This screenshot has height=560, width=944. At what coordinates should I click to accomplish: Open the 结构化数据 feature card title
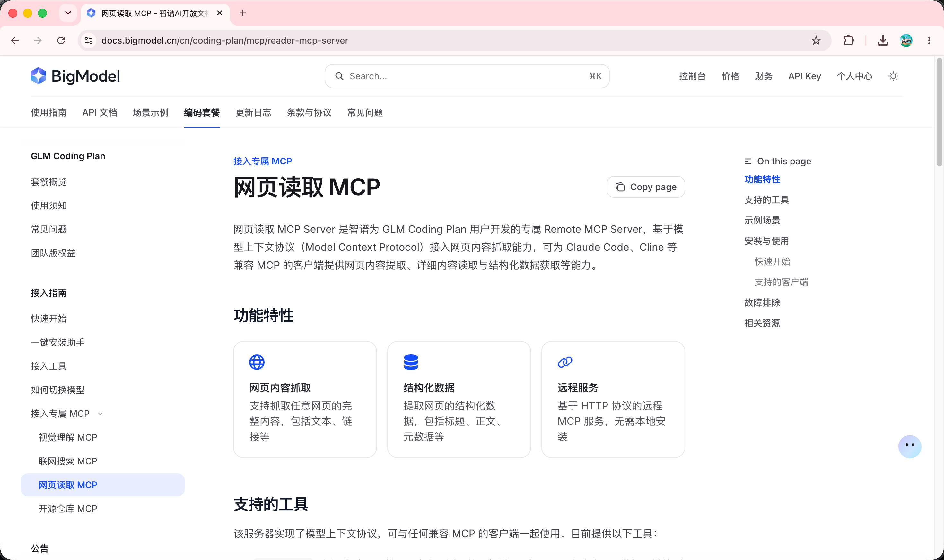tap(429, 388)
